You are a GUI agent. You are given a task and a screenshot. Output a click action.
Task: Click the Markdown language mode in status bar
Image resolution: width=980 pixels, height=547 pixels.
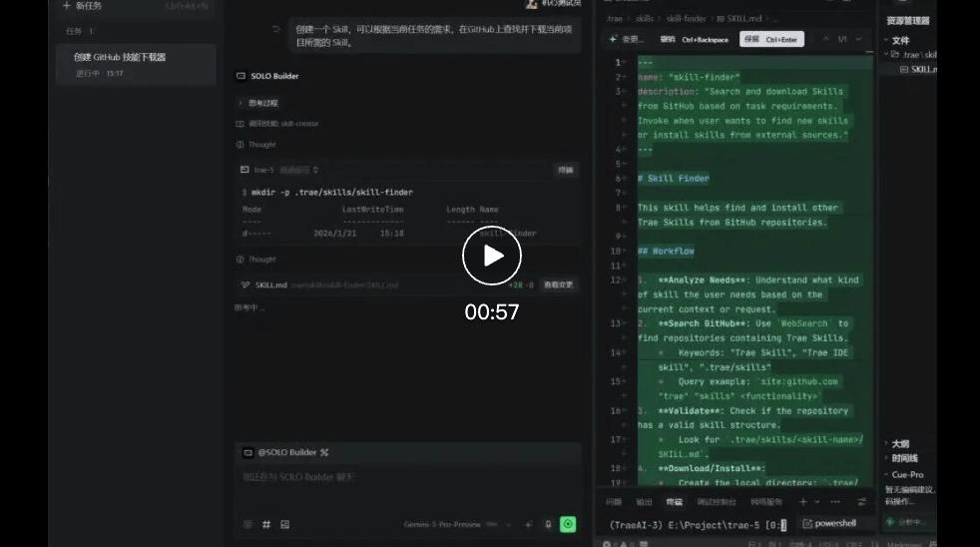click(904, 544)
